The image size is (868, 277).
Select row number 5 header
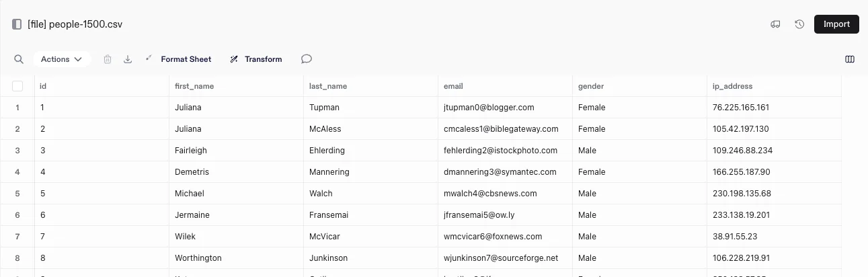tap(17, 194)
